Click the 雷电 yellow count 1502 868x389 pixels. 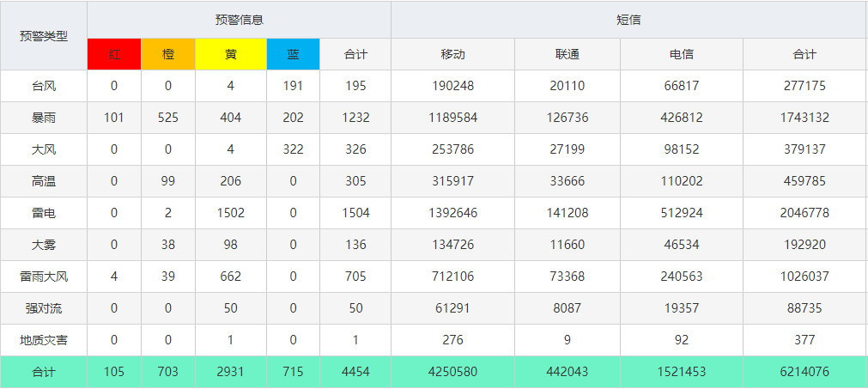tap(231, 213)
